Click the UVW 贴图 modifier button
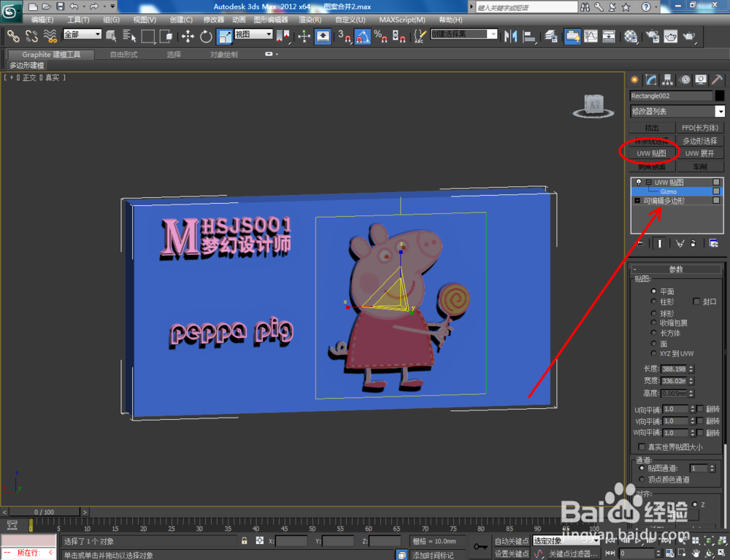 pyautogui.click(x=652, y=153)
